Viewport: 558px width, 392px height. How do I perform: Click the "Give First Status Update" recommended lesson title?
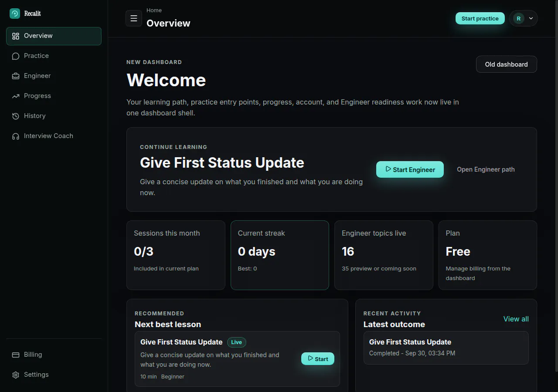(x=181, y=342)
